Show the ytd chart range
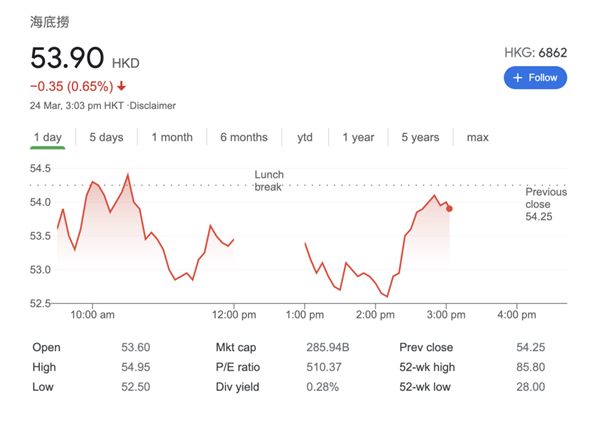600x426 pixels. point(305,137)
